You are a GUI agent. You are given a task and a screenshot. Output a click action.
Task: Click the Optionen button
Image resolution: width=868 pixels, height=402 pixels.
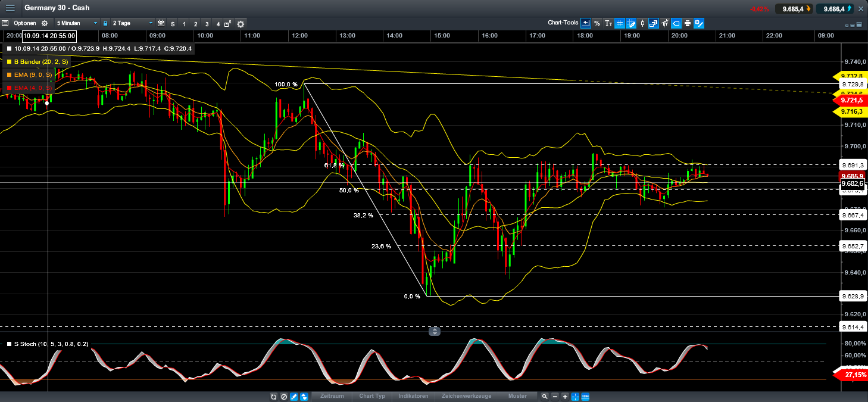(x=24, y=23)
